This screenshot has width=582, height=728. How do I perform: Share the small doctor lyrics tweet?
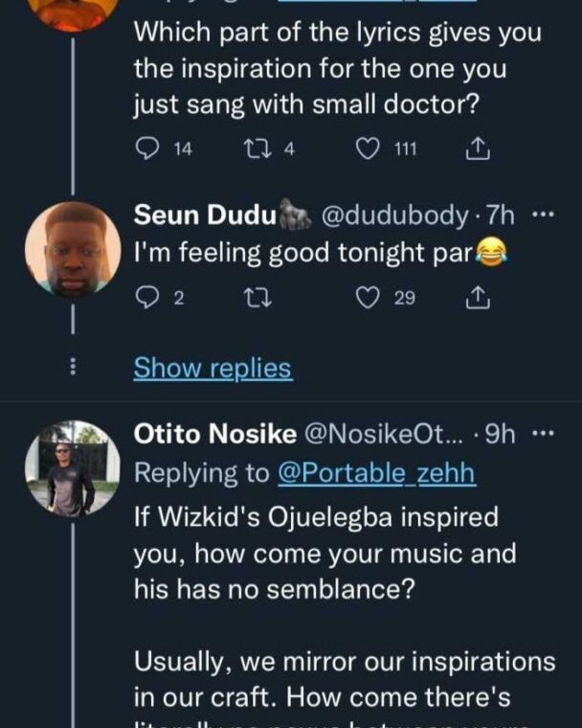pyautogui.click(x=477, y=148)
